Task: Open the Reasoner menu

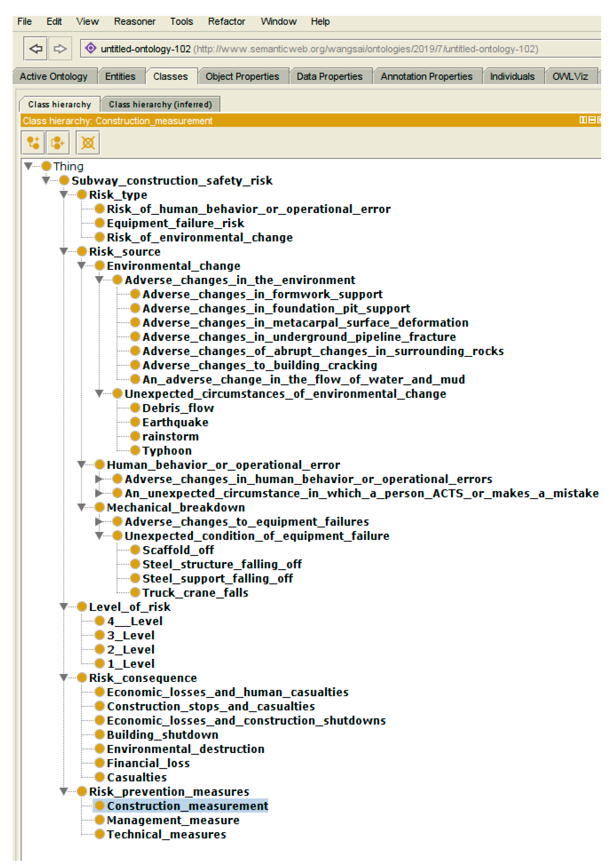Action: (134, 22)
